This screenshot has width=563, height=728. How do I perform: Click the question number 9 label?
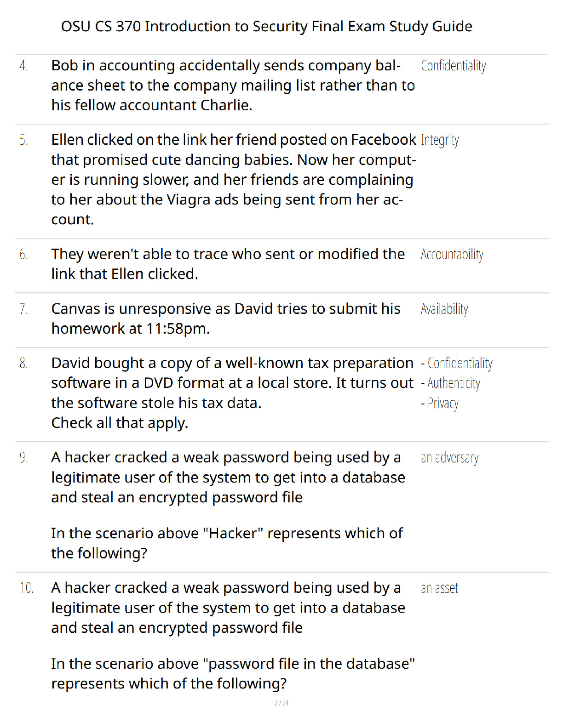pyautogui.click(x=23, y=458)
